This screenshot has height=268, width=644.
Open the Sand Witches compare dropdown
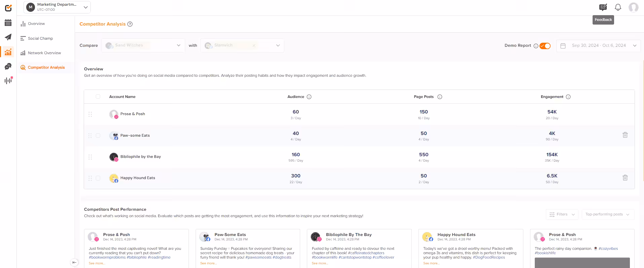point(143,45)
